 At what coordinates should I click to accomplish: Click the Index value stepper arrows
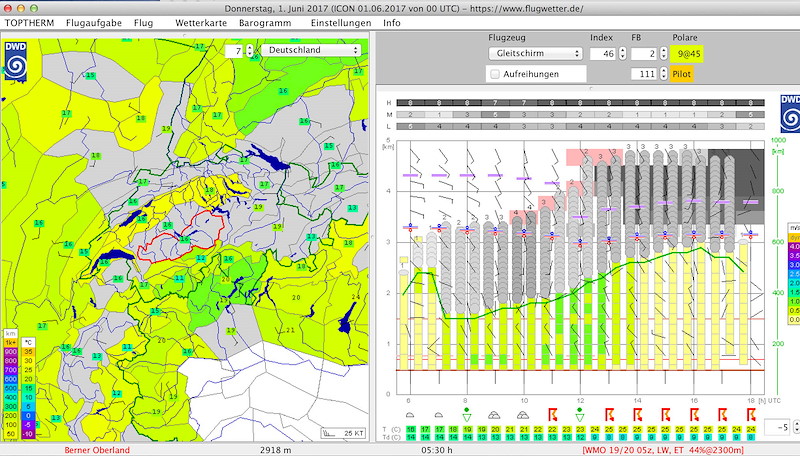pyautogui.click(x=620, y=53)
